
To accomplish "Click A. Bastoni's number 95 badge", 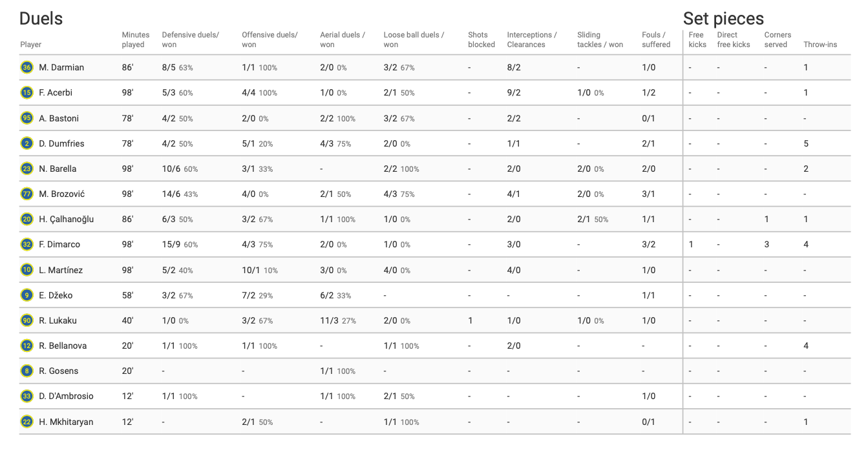I will pyautogui.click(x=26, y=118).
